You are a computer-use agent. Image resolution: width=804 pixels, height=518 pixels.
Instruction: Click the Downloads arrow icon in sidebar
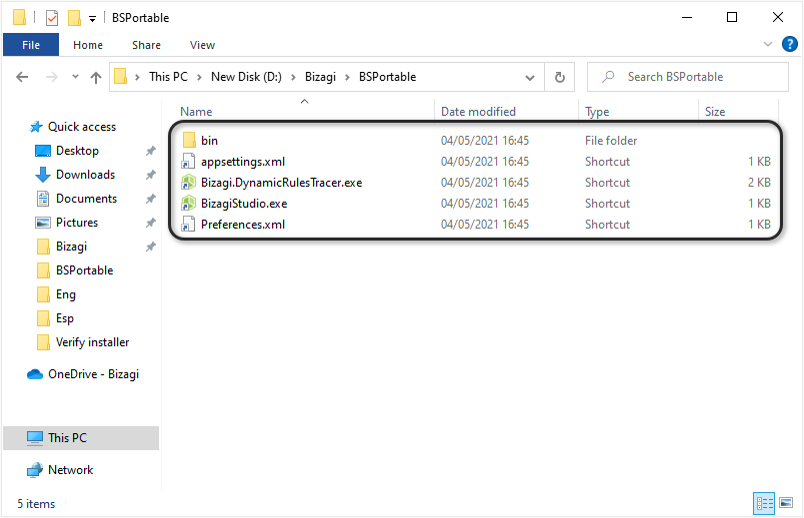[43, 175]
